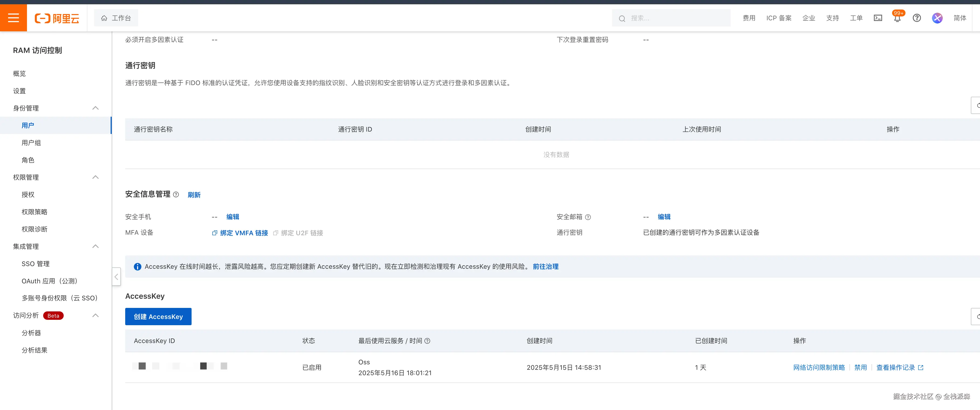
Task: Click the Aliyun logo
Action: (x=57, y=18)
